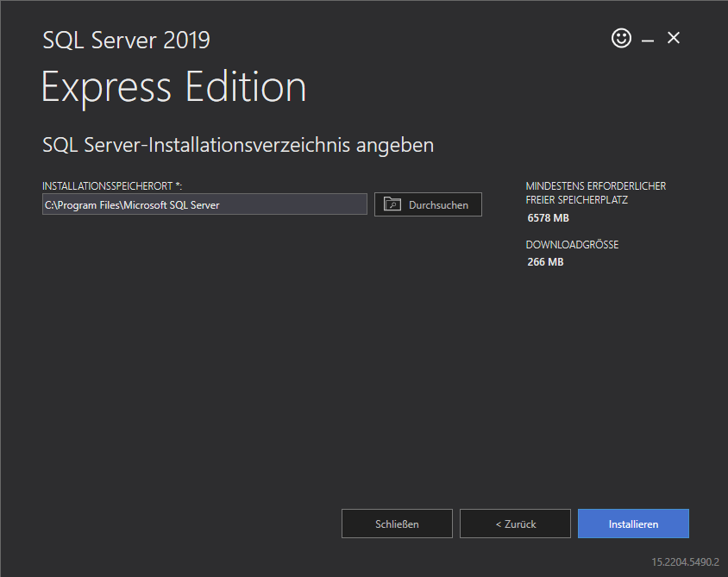
Task: Start setup with the Installieren button
Action: pyautogui.click(x=633, y=524)
